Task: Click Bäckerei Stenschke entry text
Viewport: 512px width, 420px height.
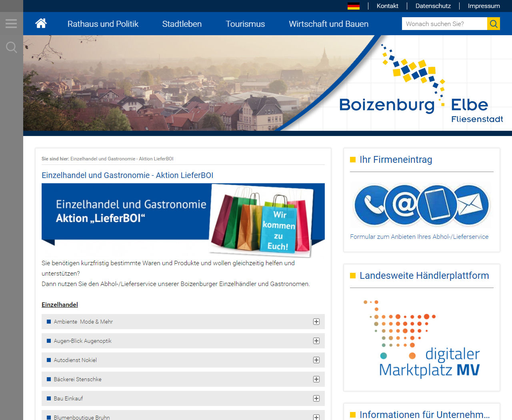Action: tap(78, 379)
